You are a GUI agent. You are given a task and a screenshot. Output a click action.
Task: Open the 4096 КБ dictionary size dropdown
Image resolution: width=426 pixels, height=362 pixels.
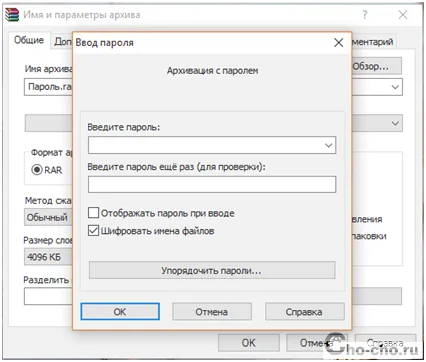[x=48, y=257]
